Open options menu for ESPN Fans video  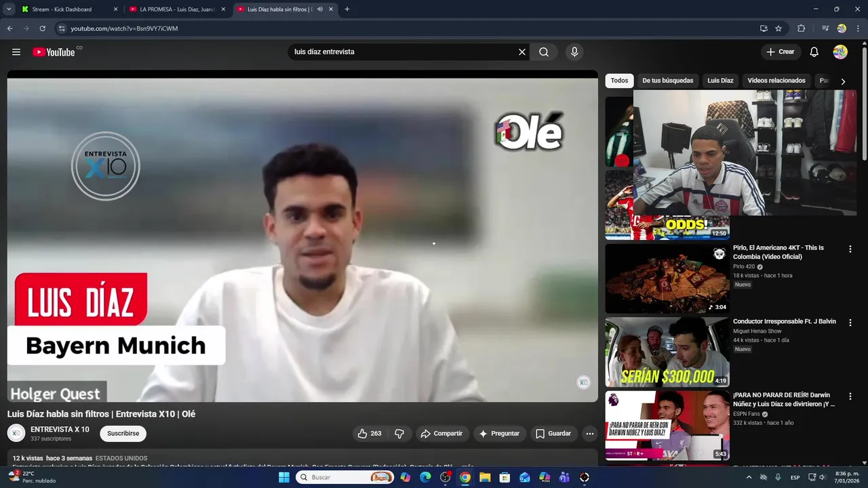(x=850, y=396)
